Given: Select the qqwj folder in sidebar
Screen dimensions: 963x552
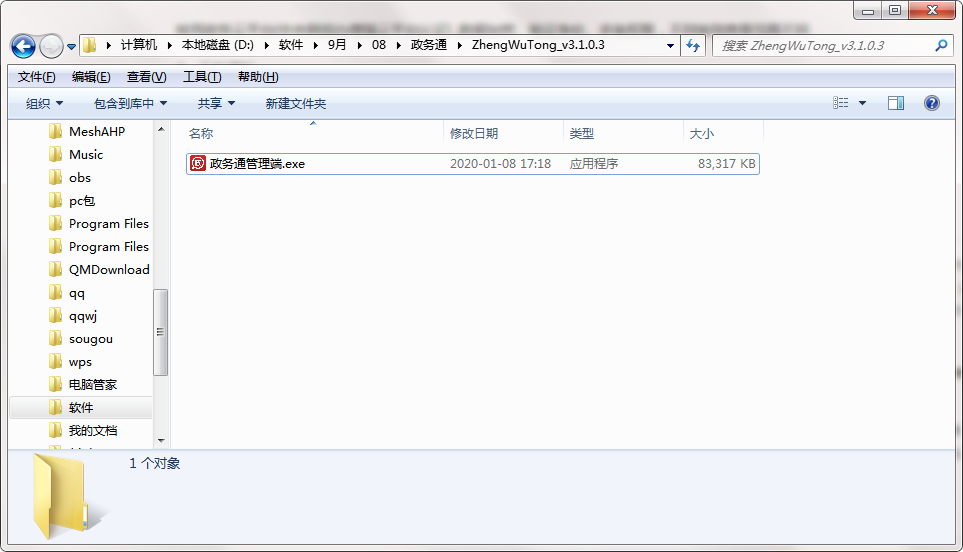Looking at the screenshot, I should [x=83, y=316].
